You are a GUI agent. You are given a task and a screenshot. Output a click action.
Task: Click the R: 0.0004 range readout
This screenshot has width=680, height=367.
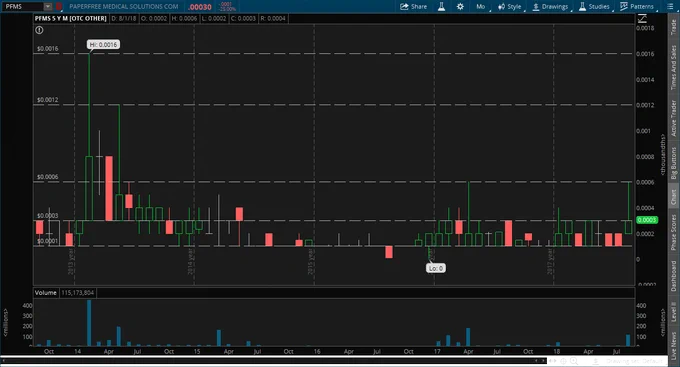pyautogui.click(x=273, y=18)
